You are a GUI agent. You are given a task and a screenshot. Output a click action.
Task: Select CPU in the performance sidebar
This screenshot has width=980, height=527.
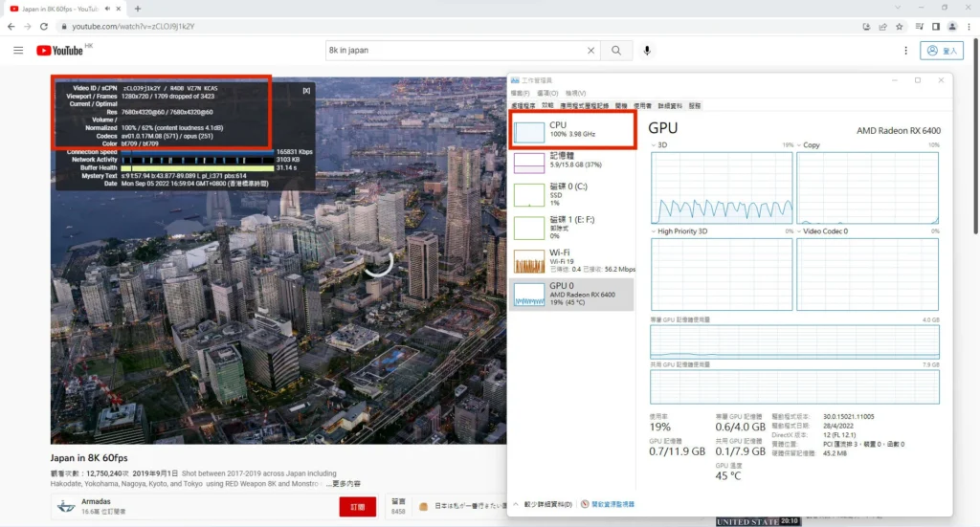572,129
